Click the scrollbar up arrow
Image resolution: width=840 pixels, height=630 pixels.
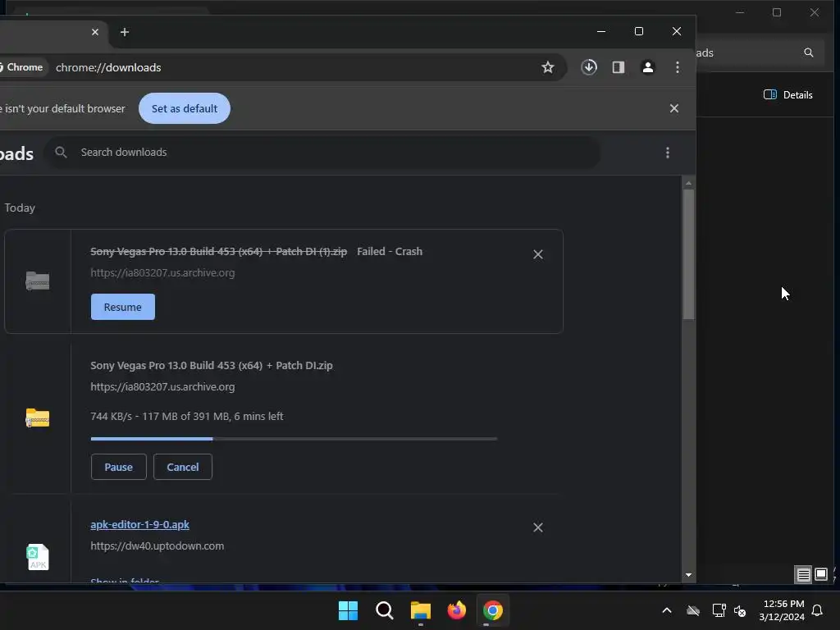(x=688, y=183)
